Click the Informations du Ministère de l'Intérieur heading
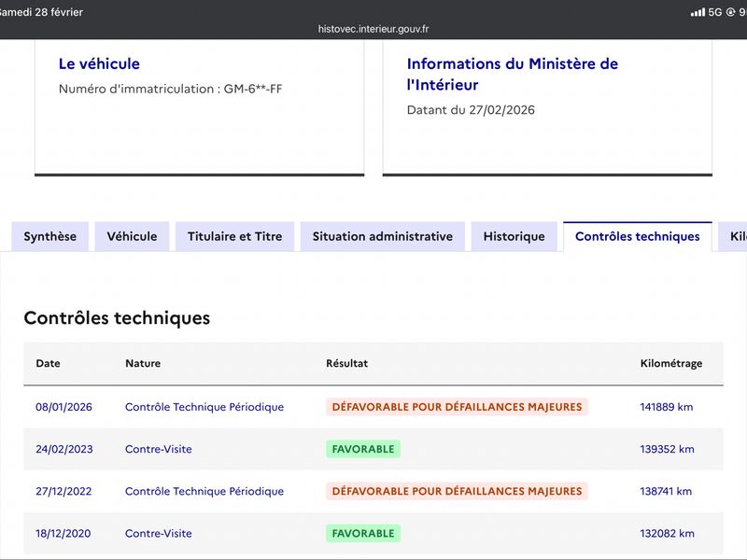Viewport: 747px width, 560px height. click(x=512, y=74)
